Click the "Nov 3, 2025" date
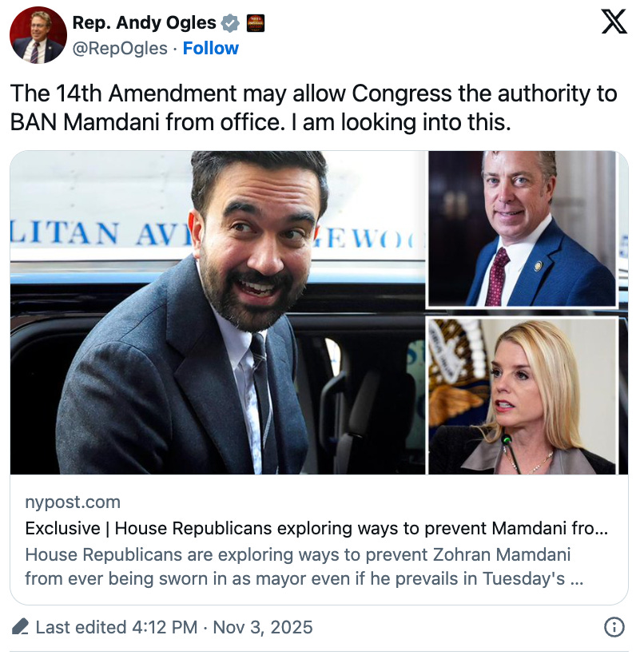This screenshot has width=644, height=655. click(262, 627)
